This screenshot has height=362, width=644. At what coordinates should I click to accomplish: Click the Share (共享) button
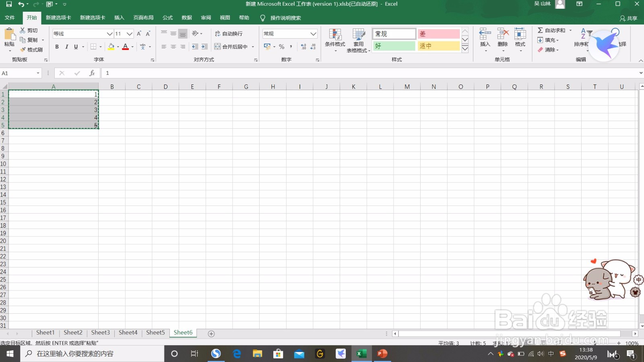pos(628,18)
